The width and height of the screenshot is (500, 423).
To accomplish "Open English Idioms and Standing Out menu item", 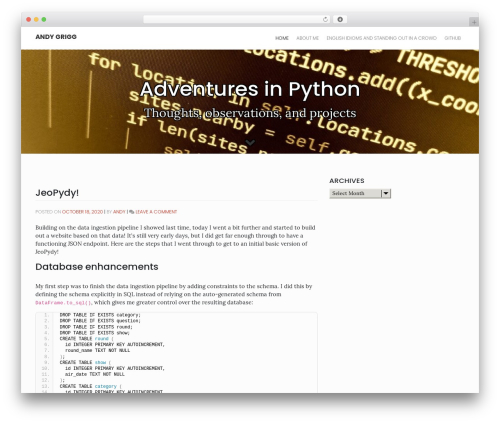I will tap(381, 38).
